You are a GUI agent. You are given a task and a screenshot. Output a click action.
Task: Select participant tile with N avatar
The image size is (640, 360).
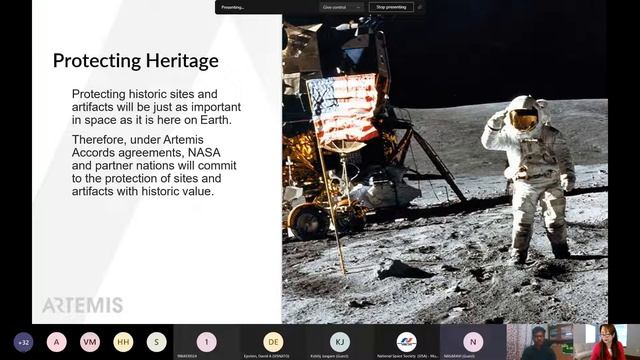point(473,342)
